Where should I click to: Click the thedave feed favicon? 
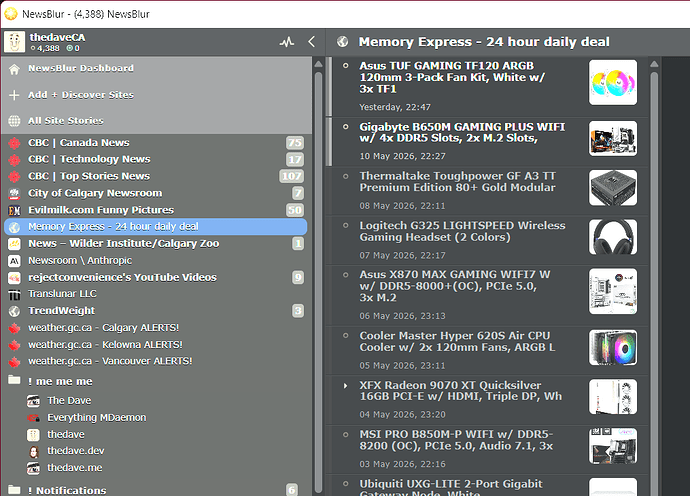(x=33, y=435)
